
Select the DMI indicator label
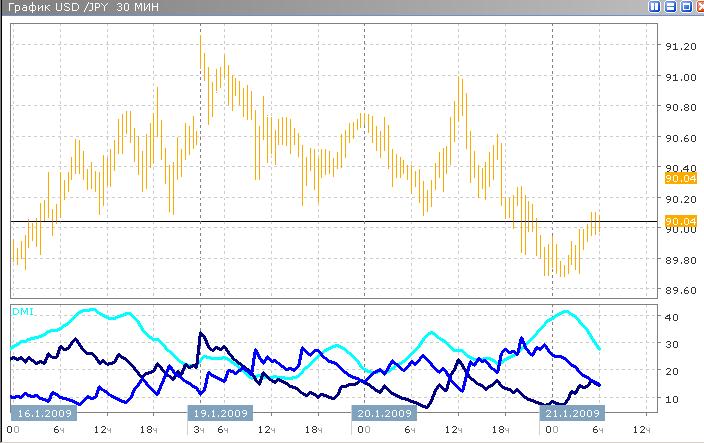(x=21, y=312)
